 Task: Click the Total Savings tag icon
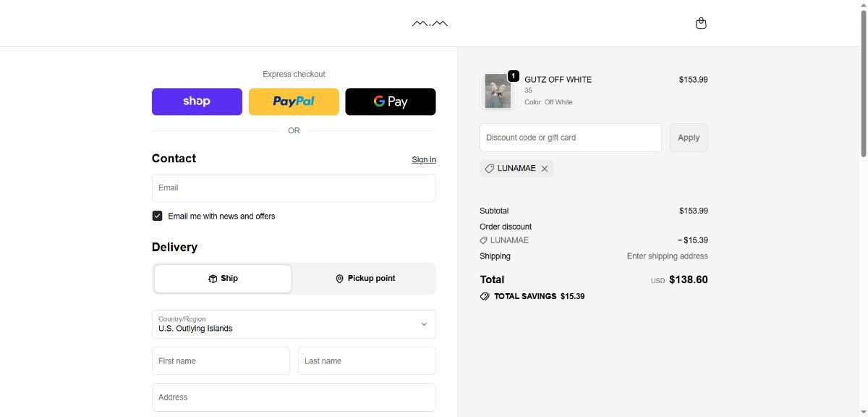pos(485,296)
